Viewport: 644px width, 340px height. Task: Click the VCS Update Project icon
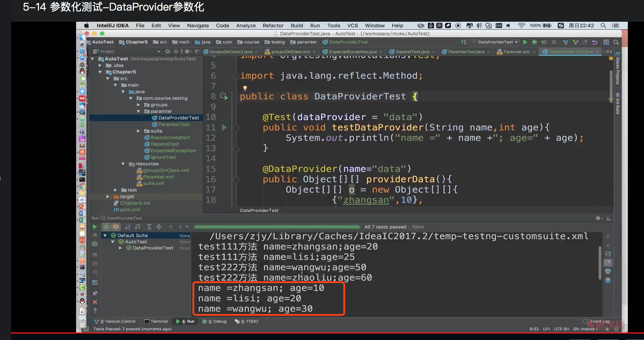click(x=566, y=42)
